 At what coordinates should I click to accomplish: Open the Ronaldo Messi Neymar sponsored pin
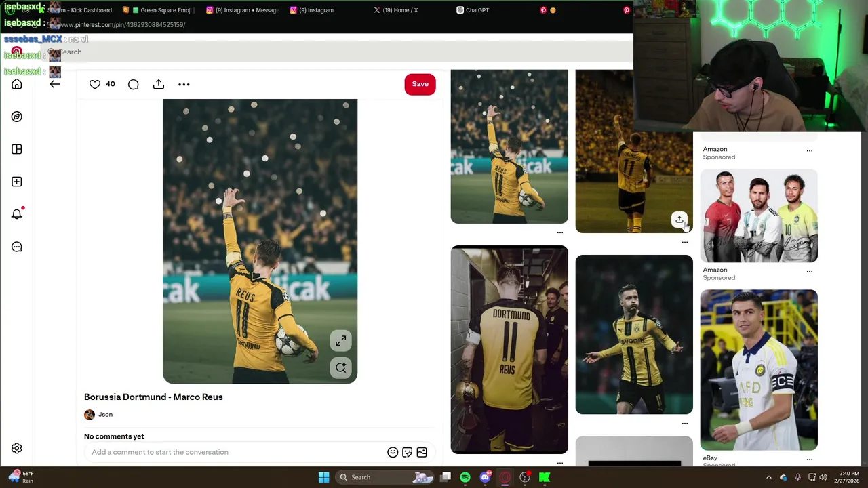click(759, 216)
